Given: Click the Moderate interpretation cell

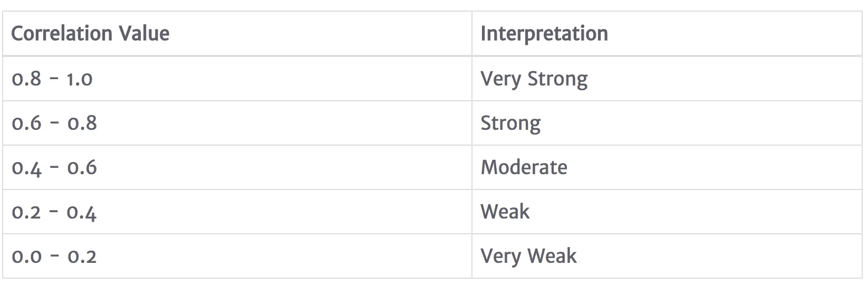Looking at the screenshot, I should 524,168.
